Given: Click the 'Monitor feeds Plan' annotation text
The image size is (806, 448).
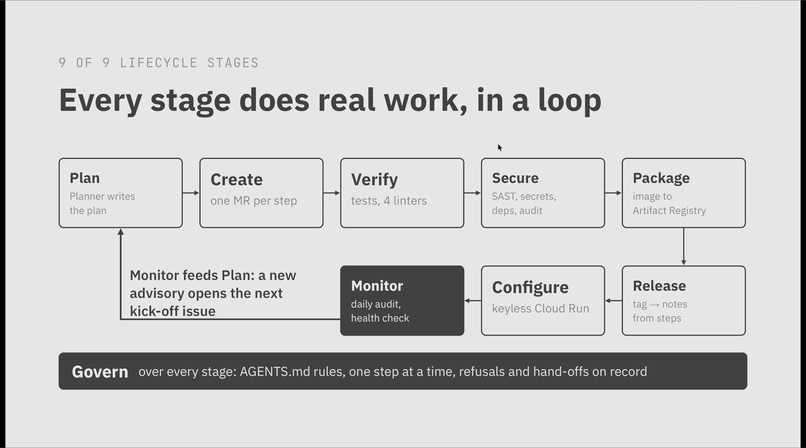Looking at the screenshot, I should point(213,293).
